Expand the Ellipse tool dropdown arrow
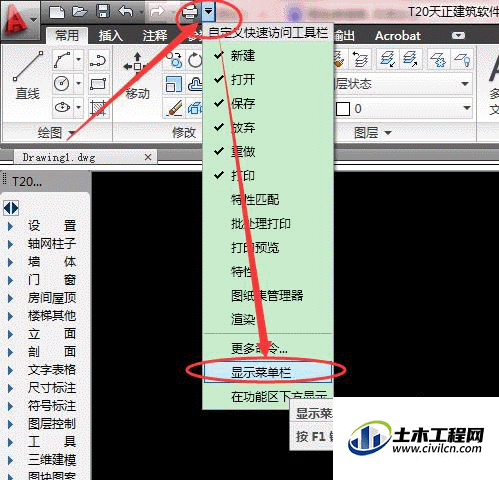 click(x=78, y=107)
